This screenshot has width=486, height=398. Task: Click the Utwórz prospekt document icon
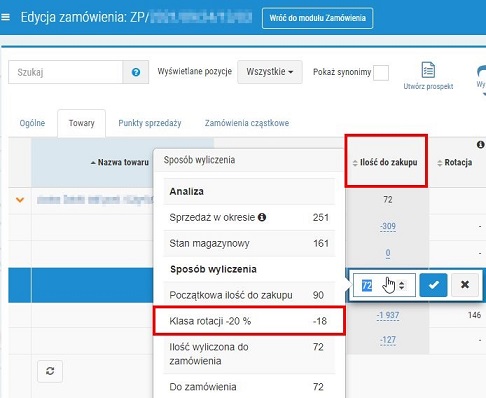coord(428,70)
